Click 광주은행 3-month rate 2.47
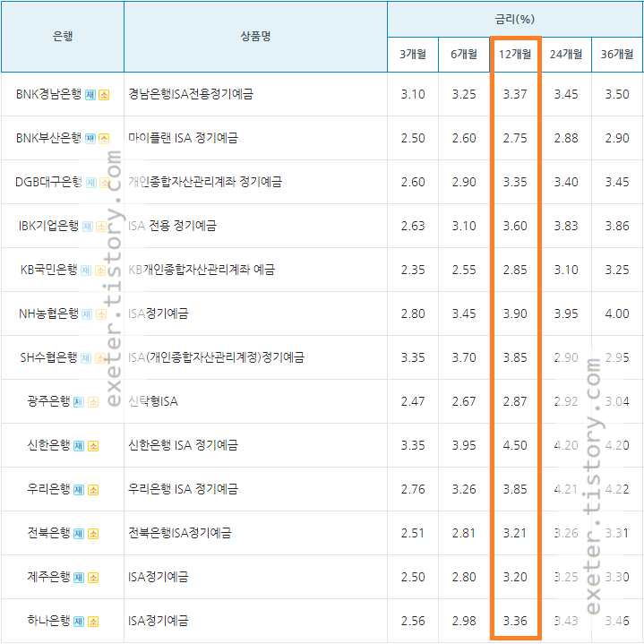644x644 pixels. (x=413, y=401)
